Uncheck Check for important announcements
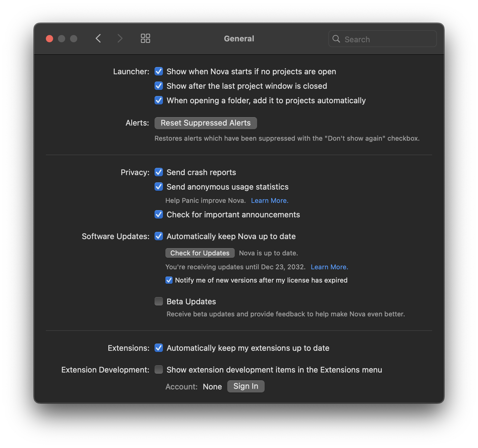 click(x=159, y=215)
